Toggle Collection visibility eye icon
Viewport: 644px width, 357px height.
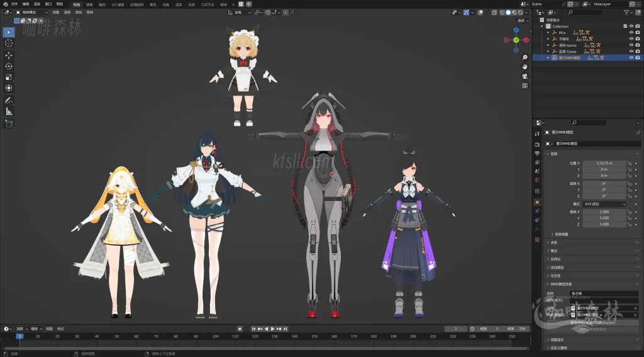point(631,26)
